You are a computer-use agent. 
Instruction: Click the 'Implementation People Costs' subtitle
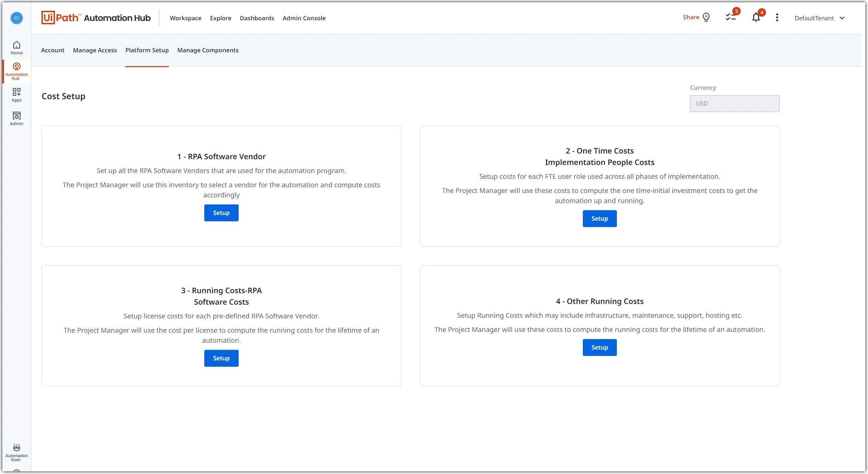pos(599,162)
